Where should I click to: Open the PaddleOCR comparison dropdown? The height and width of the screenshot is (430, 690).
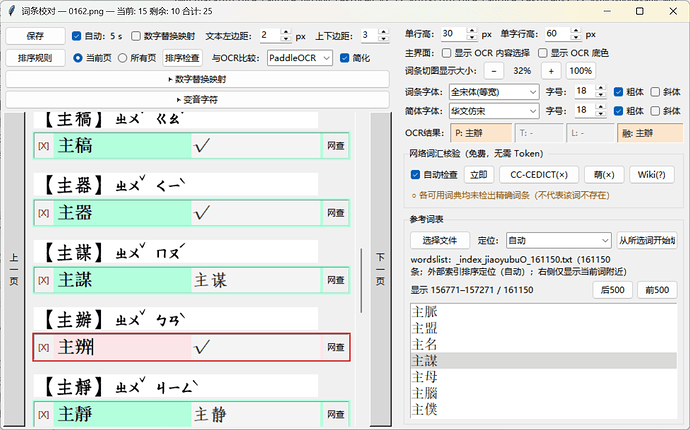click(x=300, y=58)
